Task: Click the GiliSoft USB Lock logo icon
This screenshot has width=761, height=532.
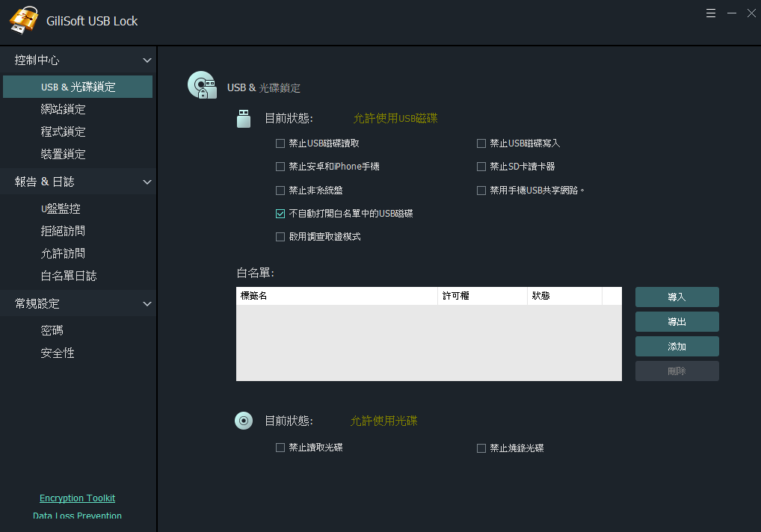Action: [23, 21]
